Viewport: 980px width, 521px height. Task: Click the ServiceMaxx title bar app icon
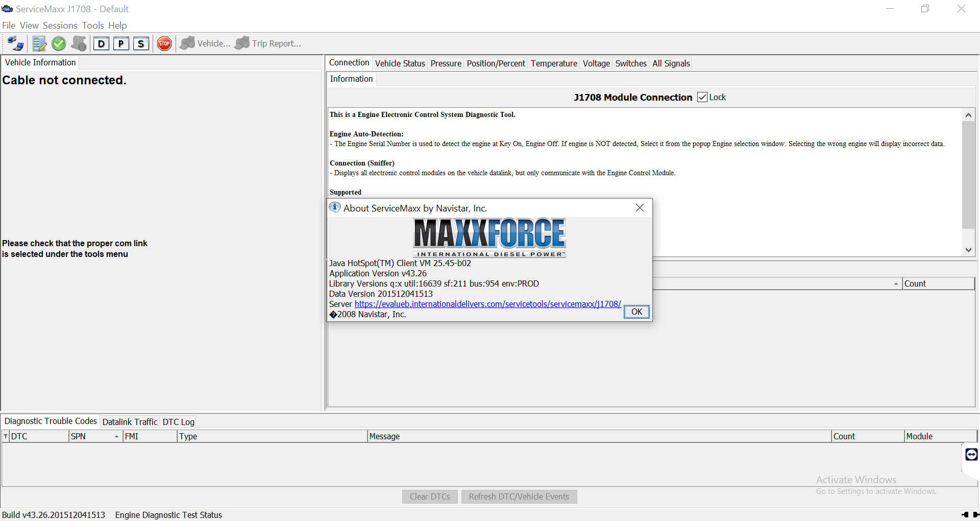[x=7, y=9]
